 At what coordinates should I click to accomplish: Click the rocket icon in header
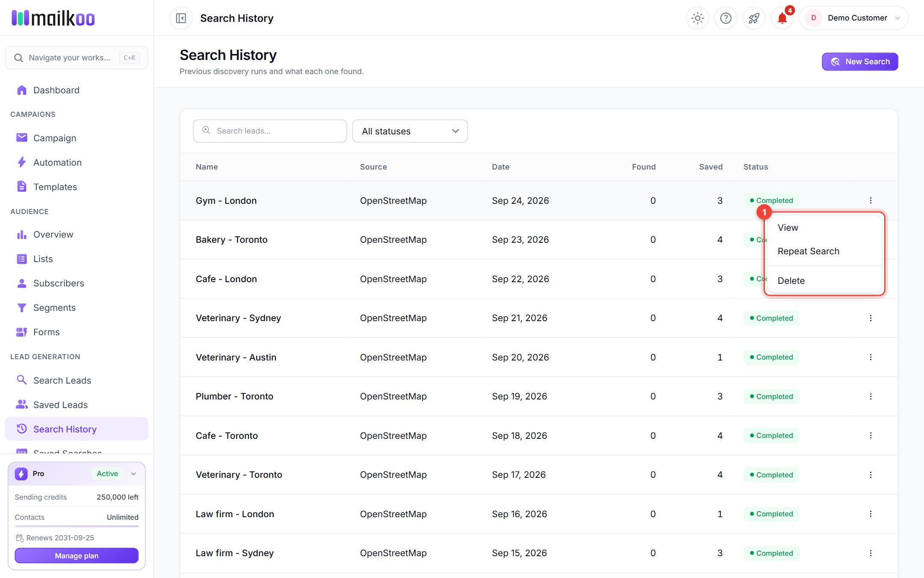[x=754, y=18]
